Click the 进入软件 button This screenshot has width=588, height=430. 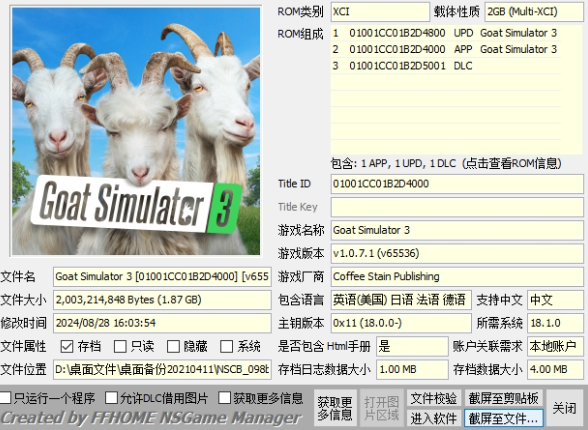[434, 418]
